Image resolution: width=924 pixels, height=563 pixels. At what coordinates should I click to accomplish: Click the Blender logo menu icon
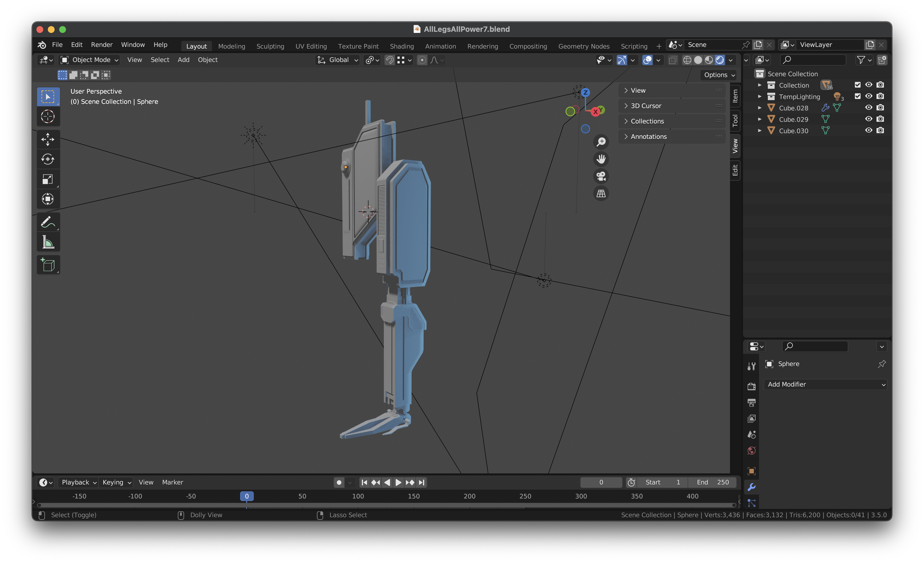pyautogui.click(x=42, y=45)
